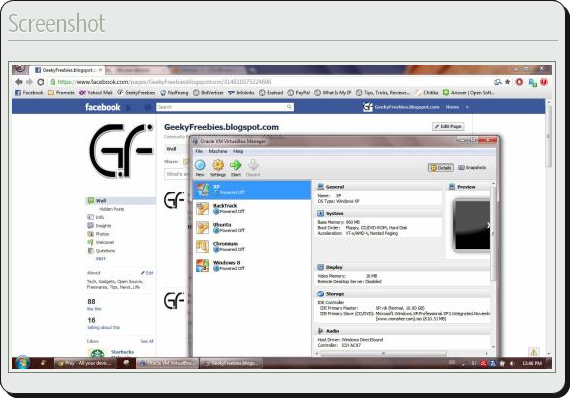The height and width of the screenshot is (398, 570).
Task: Click the browser forward arrow
Action: click(29, 82)
